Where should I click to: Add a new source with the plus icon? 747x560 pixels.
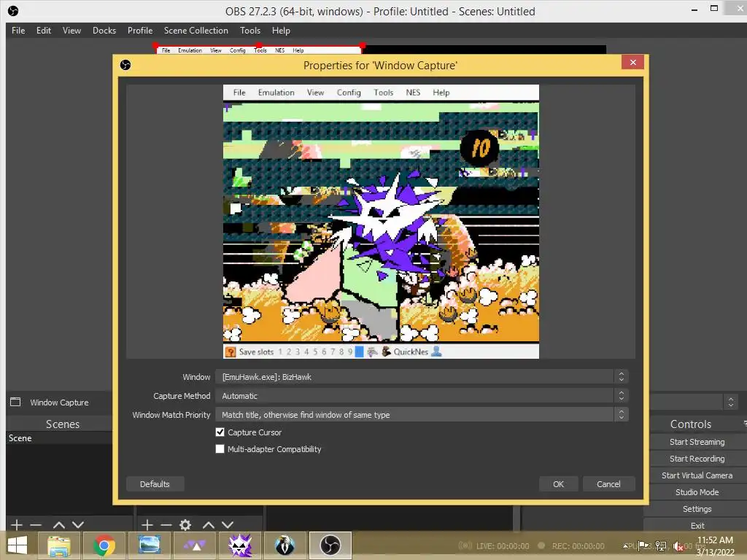(147, 525)
